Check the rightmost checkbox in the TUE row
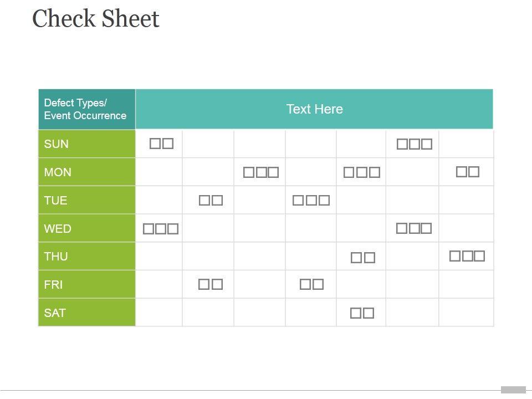 click(x=324, y=201)
